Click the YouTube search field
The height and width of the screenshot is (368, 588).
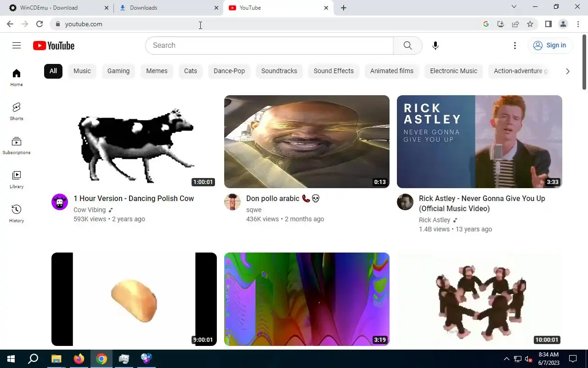(x=269, y=46)
